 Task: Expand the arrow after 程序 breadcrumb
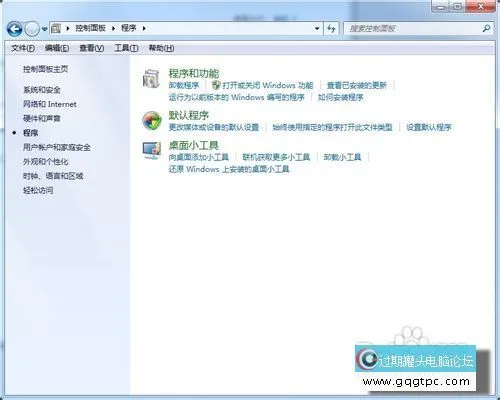144,28
